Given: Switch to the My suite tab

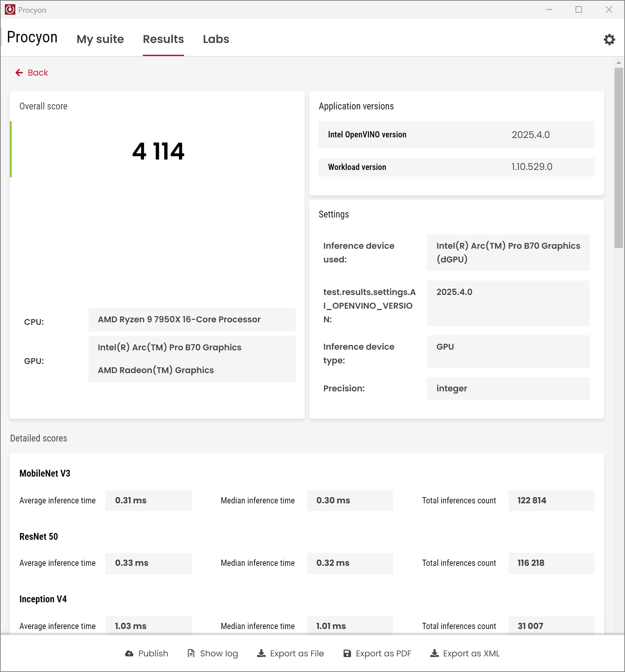Looking at the screenshot, I should coord(100,39).
